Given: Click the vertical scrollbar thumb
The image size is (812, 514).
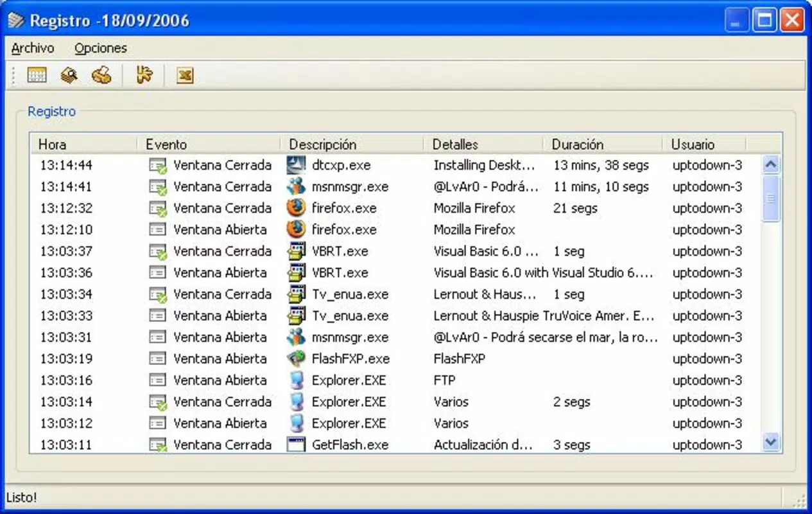Looking at the screenshot, I should click(x=772, y=199).
